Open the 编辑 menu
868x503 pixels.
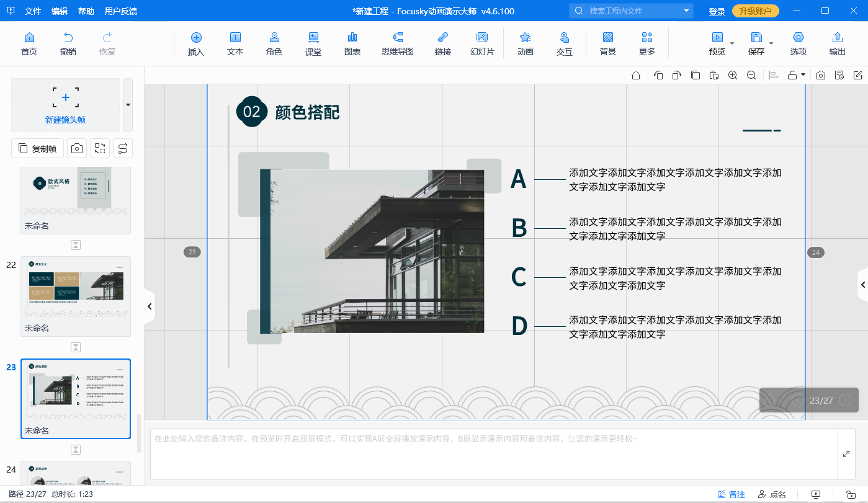[x=60, y=11]
